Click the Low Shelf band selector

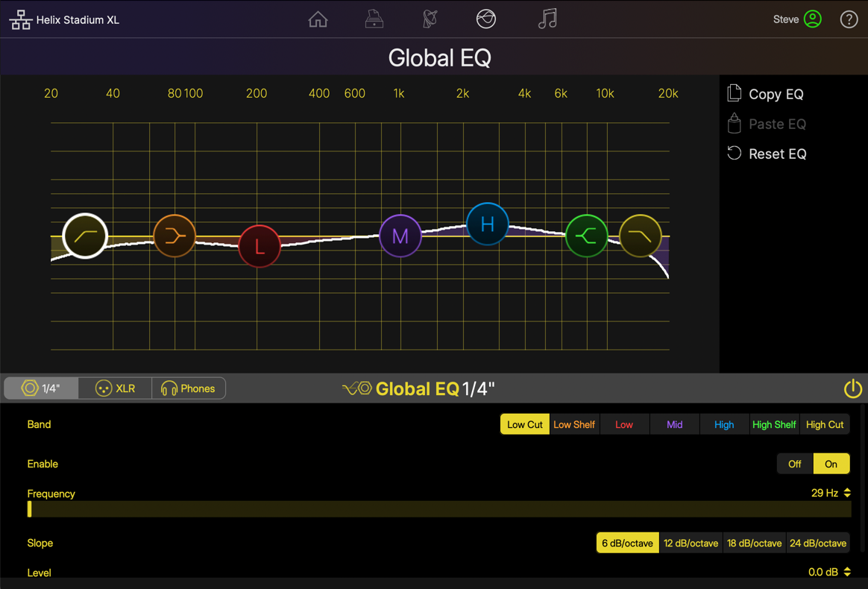[x=574, y=423]
